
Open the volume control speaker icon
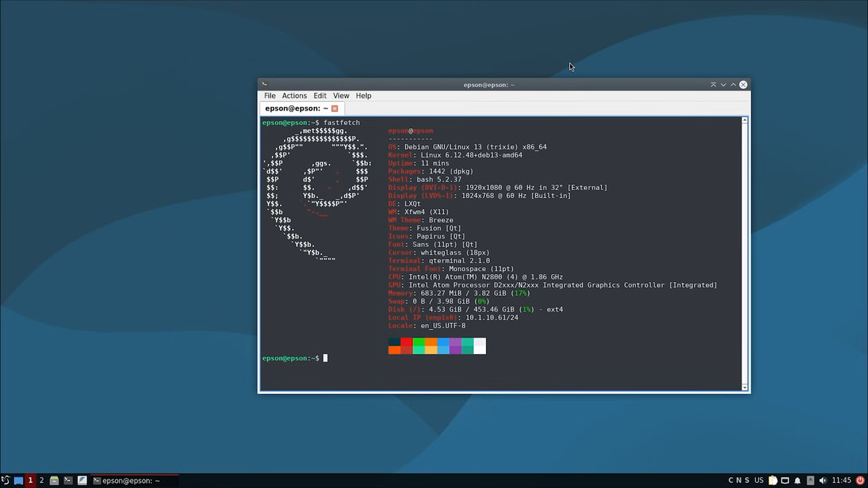tap(823, 480)
